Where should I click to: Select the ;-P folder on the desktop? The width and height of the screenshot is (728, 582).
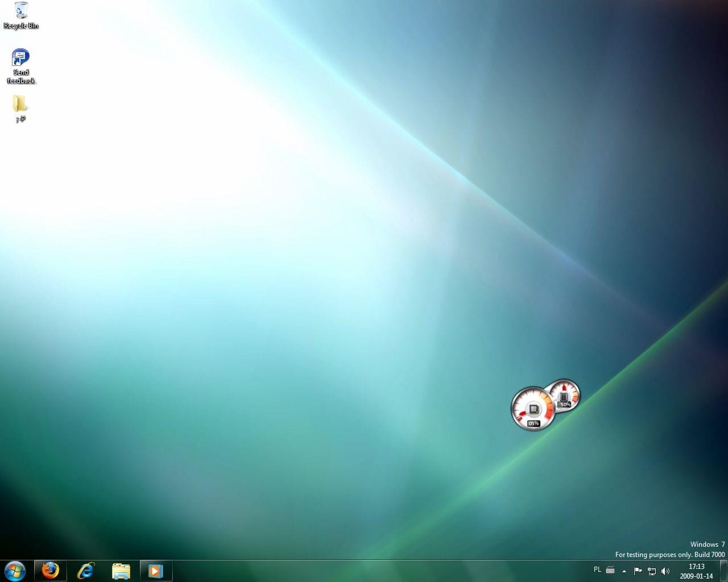coord(20,109)
